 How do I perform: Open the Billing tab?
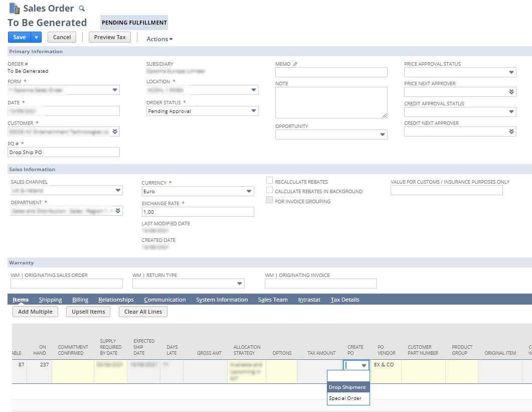[x=80, y=300]
